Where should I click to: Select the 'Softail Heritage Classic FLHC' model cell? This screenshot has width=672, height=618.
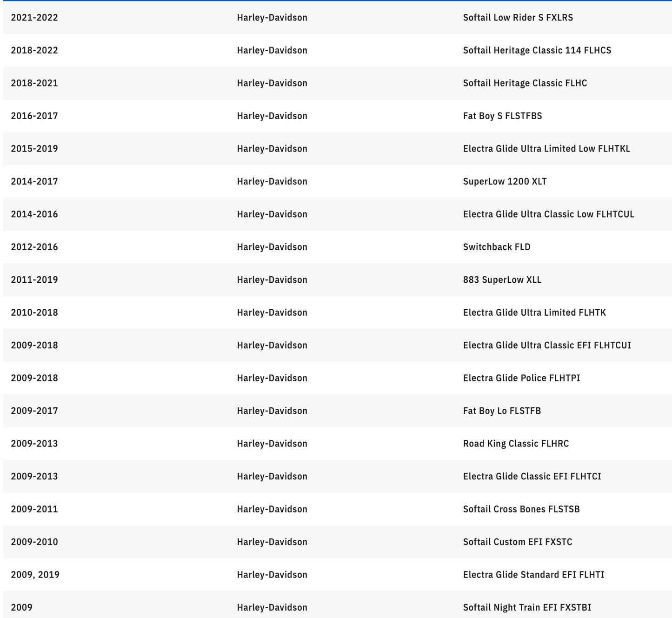point(525,83)
